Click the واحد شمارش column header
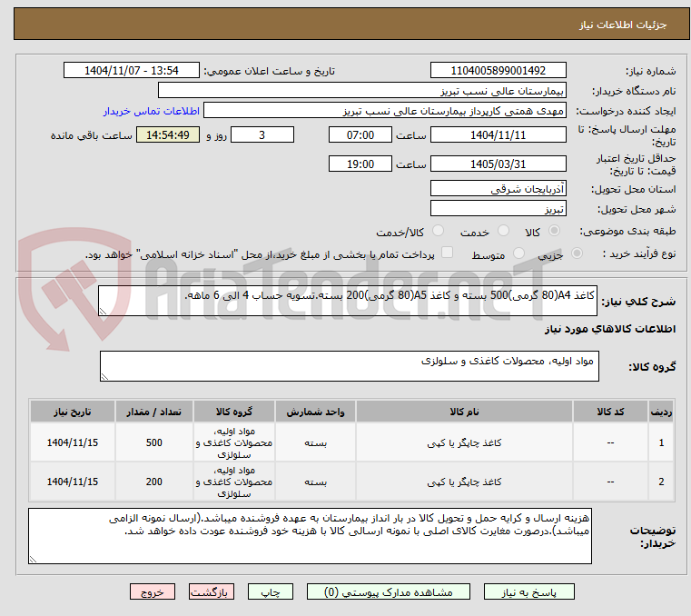Image resolution: width=691 pixels, height=616 pixels. pos(315,412)
